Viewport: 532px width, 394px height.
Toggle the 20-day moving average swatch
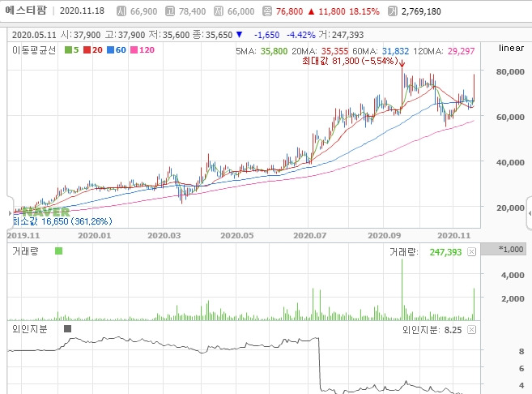tap(87, 50)
